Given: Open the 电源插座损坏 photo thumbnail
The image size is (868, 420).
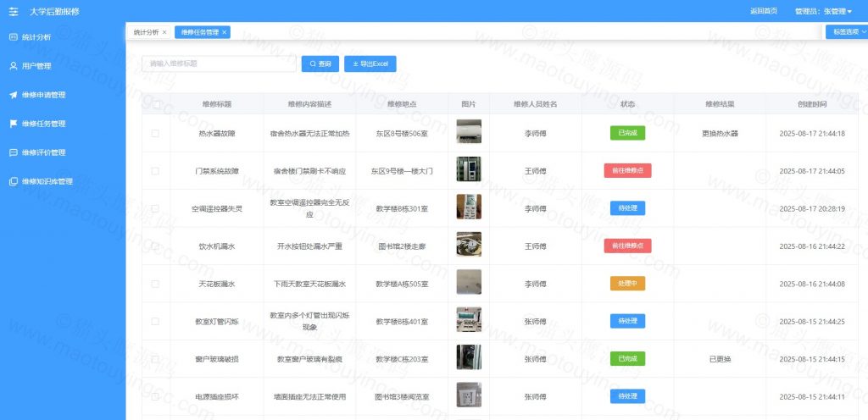Looking at the screenshot, I should [469, 395].
